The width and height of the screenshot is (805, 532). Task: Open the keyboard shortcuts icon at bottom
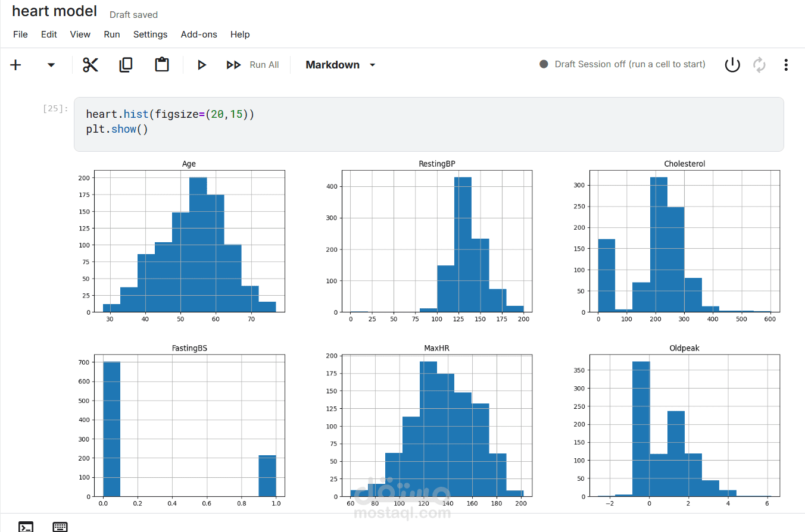(60, 527)
